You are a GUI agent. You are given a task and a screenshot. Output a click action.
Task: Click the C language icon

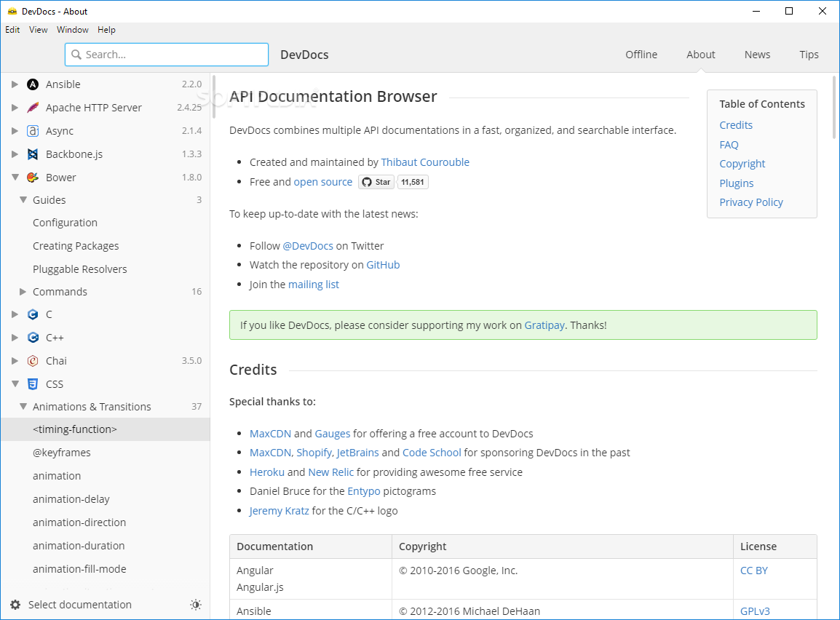pos(33,314)
